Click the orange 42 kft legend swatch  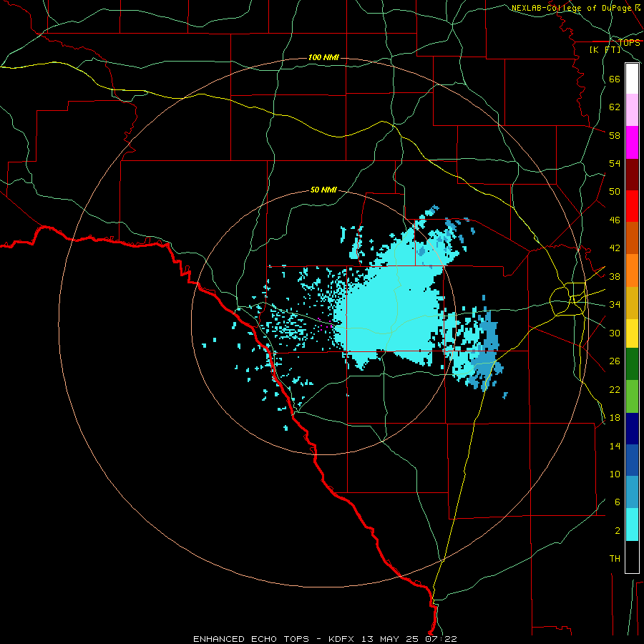pyautogui.click(x=632, y=270)
